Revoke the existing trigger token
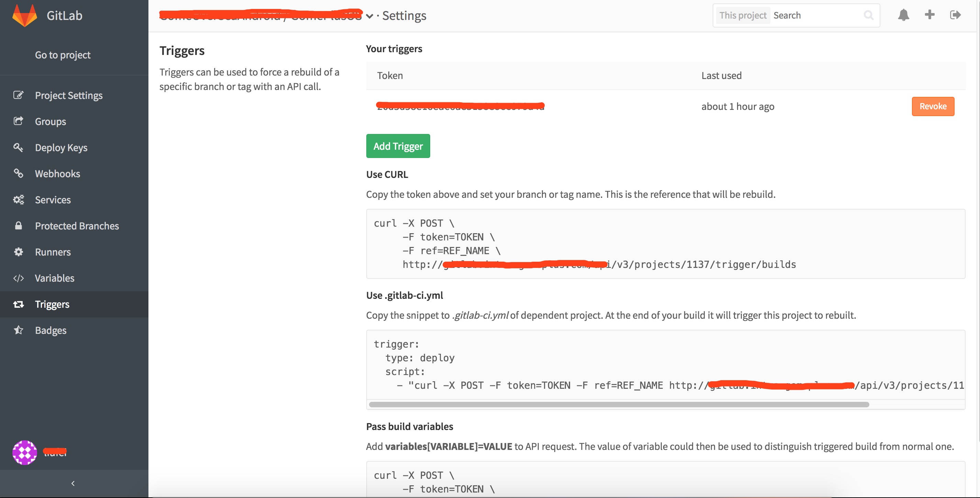 [x=933, y=106]
